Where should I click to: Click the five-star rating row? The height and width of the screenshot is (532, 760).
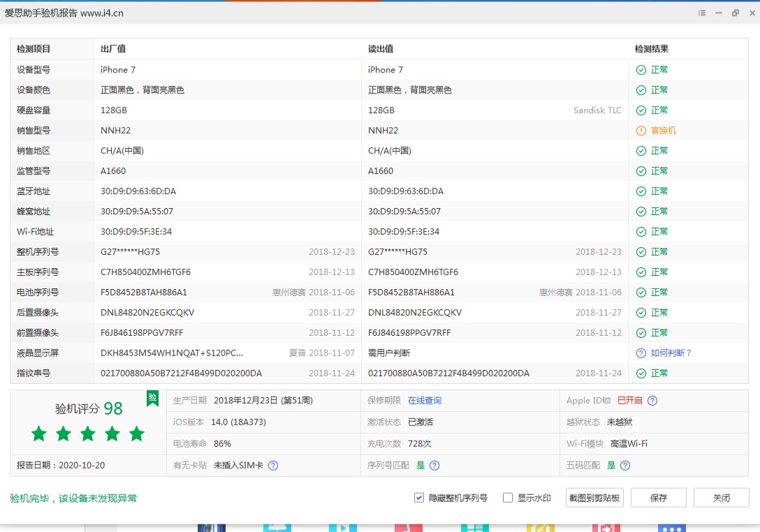[88, 434]
